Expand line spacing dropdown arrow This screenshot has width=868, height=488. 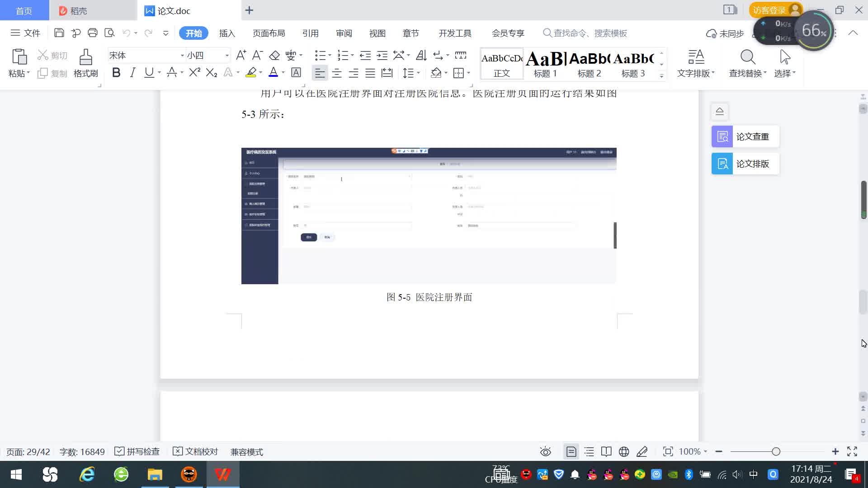[419, 73]
